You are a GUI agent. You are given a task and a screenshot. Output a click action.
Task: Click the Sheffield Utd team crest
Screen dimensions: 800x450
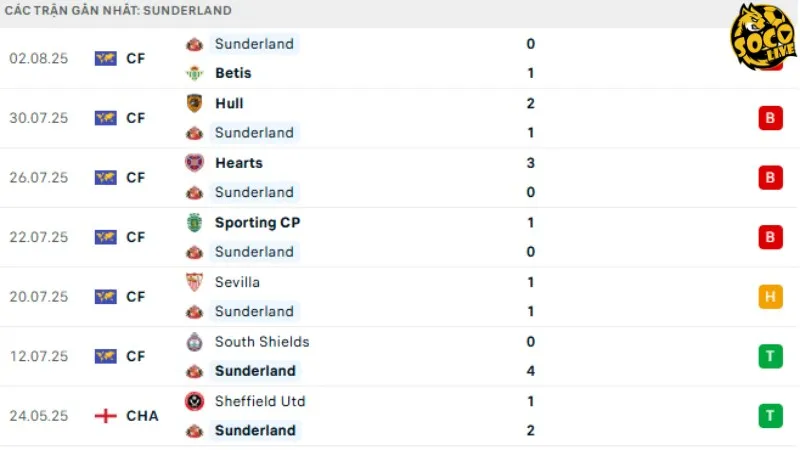(x=194, y=402)
